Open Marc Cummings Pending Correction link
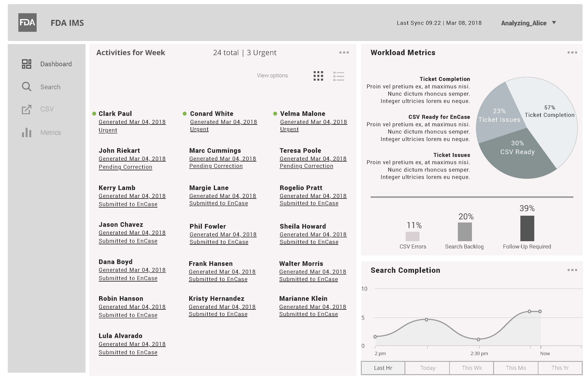This screenshot has width=588, height=391. point(216,166)
